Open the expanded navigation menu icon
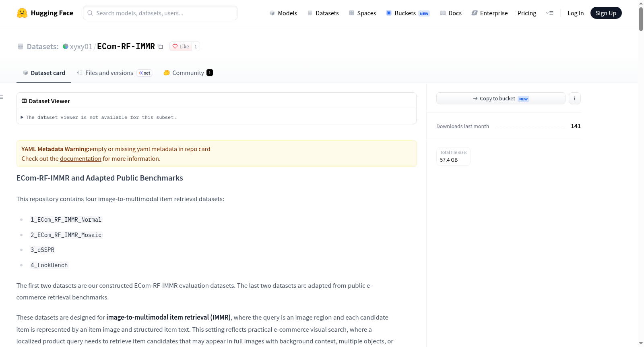The height and width of the screenshot is (347, 644). click(x=549, y=13)
